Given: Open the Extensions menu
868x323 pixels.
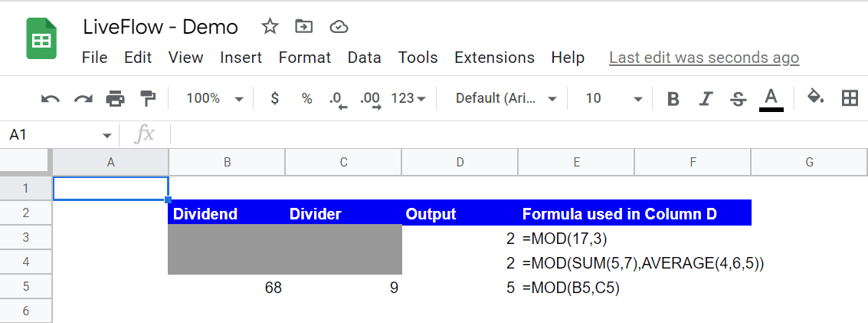Looking at the screenshot, I should [494, 58].
